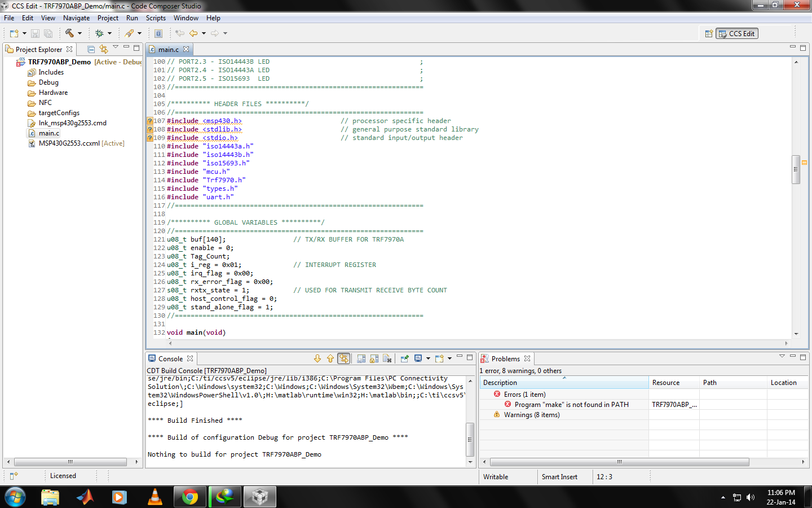This screenshot has width=812, height=508.
Task: Start debugging with the green bug icon
Action: (x=99, y=33)
